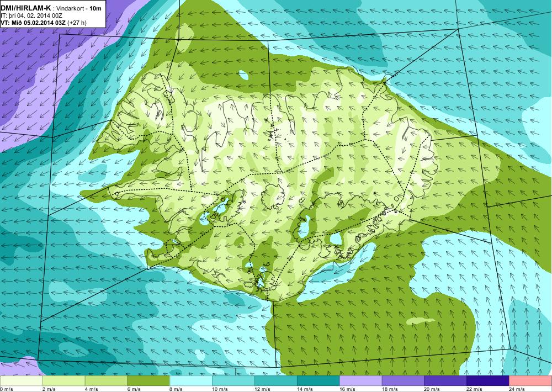Click the teal 12–14 m/s legend swatch
The width and height of the screenshot is (552, 392).
pyautogui.click(x=275, y=381)
